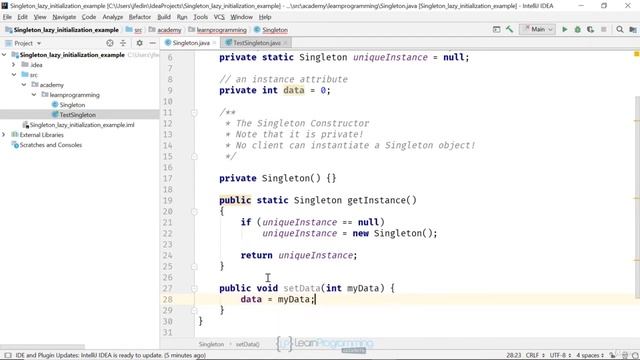640x360 pixels.
Task: Open the Build menu
Action: click(x=164, y=17)
